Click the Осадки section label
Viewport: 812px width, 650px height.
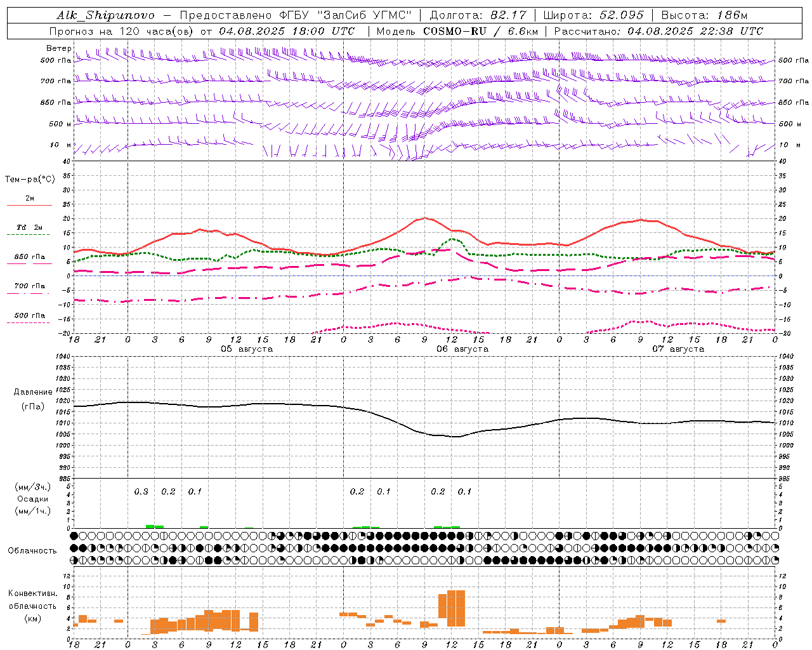(33, 499)
